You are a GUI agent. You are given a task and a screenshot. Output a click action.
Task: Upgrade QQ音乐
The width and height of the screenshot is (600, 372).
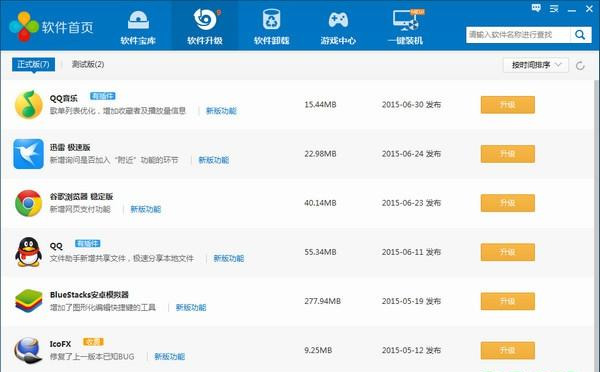point(507,105)
